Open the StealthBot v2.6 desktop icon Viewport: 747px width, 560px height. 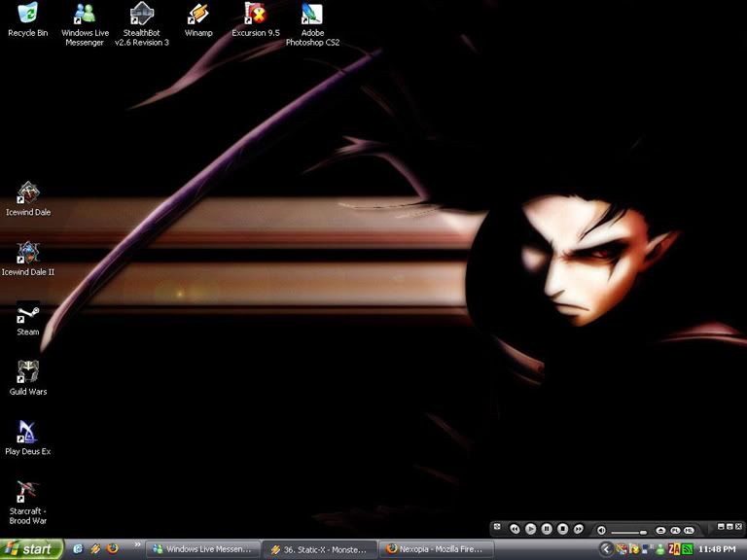[141, 16]
